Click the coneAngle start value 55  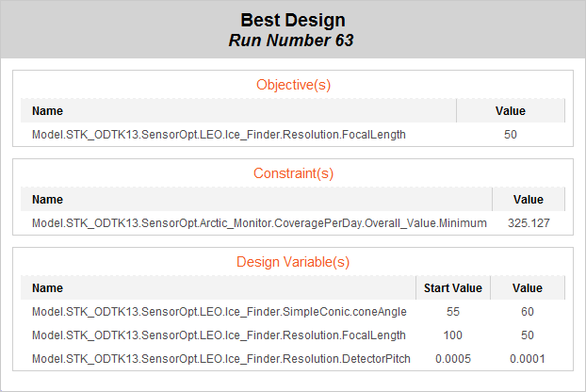(x=453, y=312)
